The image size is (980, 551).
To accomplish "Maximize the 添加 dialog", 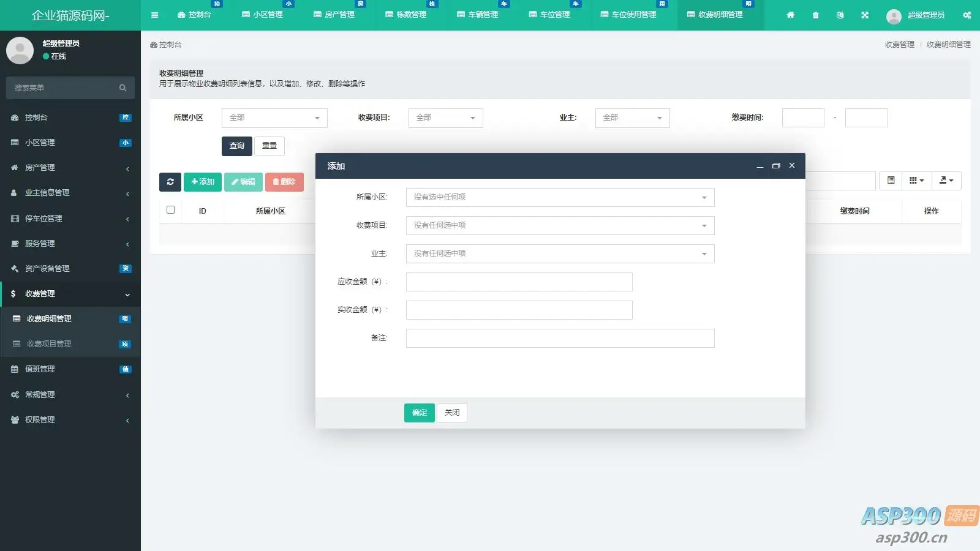I will pos(776,166).
